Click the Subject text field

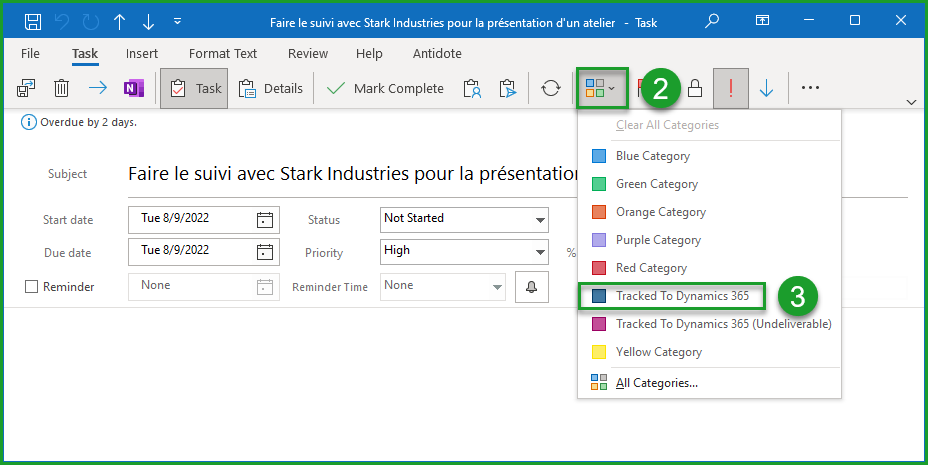[352, 174]
